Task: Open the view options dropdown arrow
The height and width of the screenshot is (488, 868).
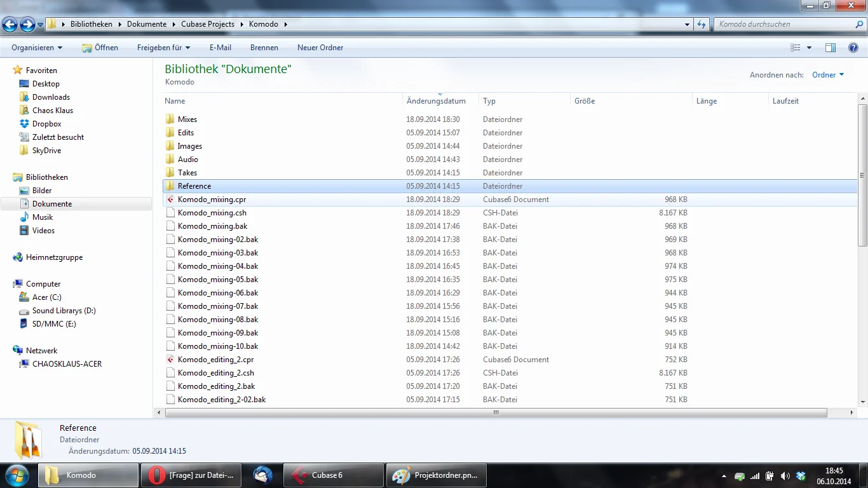Action: point(809,48)
